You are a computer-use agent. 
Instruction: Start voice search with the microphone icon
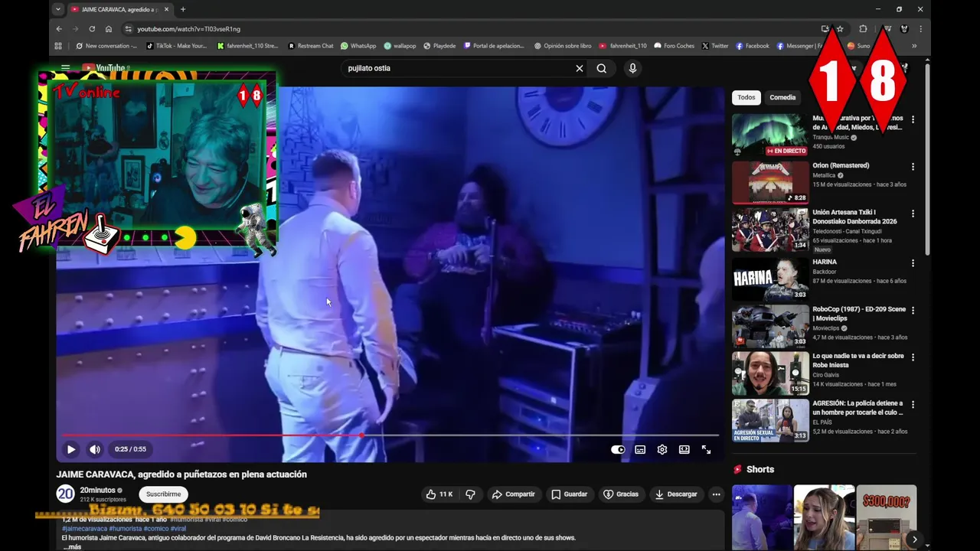tap(632, 68)
